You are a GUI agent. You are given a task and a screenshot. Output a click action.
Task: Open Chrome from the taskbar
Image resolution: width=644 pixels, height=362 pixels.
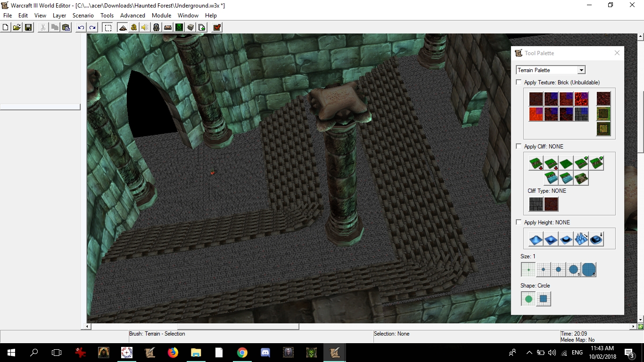[242, 352]
